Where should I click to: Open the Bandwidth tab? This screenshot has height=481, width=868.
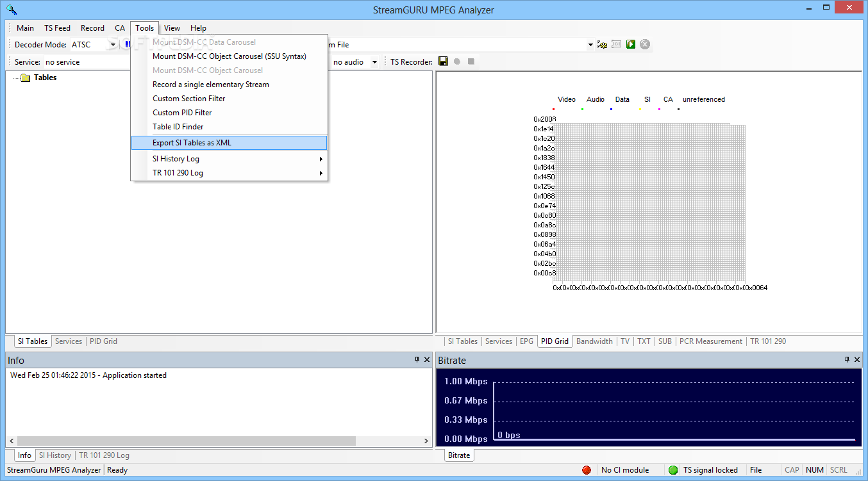coord(594,341)
